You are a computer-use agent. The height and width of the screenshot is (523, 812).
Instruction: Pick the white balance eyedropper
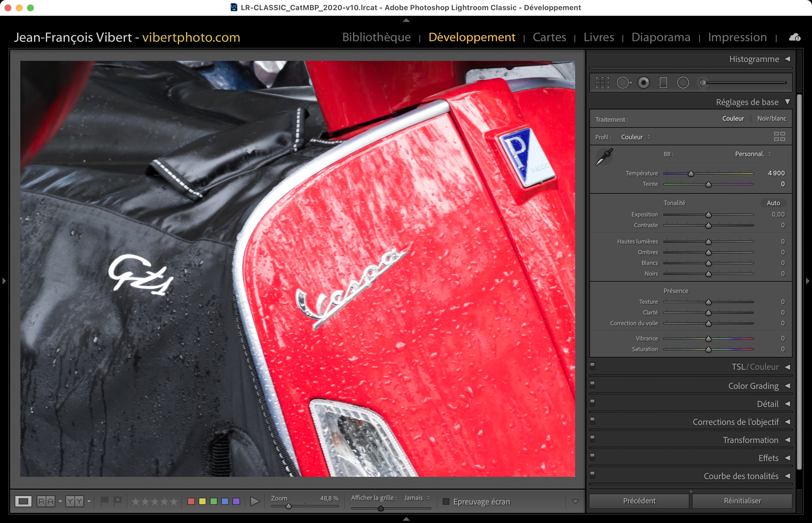tap(604, 157)
